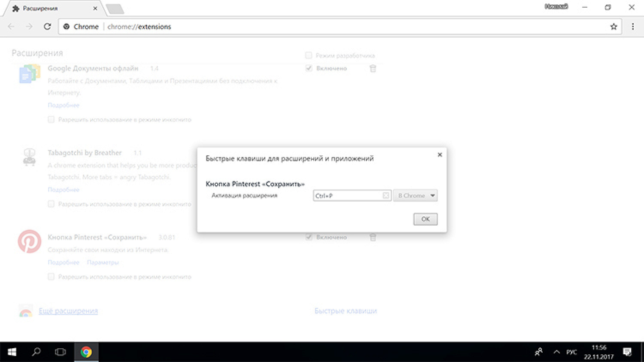Open the 'В Chrome' scope dropdown
This screenshot has width=644, height=362.
[x=415, y=196]
